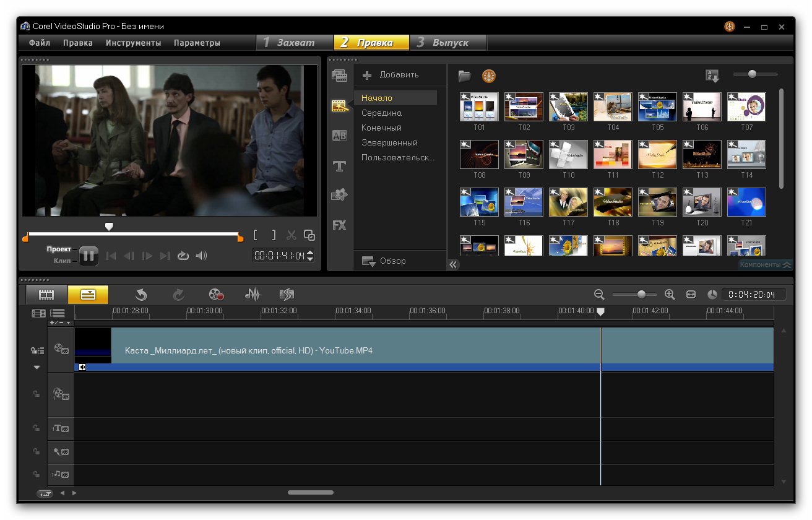The image size is (812, 520).
Task: Open the Параметры menu
Action: pos(197,43)
